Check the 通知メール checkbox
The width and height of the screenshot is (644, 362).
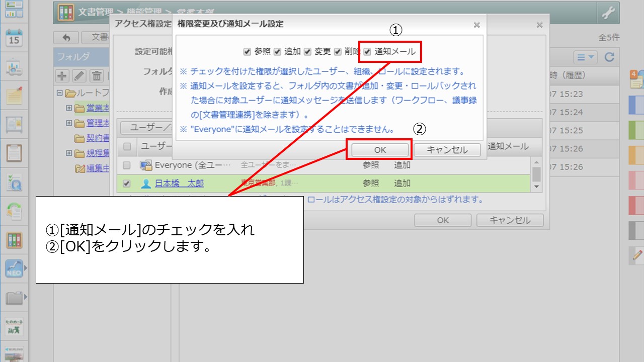pos(367,51)
